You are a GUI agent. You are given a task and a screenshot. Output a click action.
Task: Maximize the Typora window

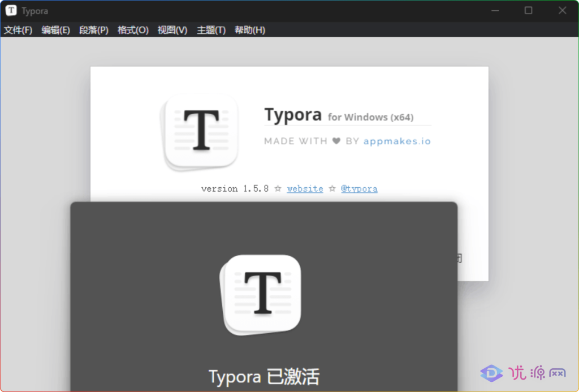[529, 11]
